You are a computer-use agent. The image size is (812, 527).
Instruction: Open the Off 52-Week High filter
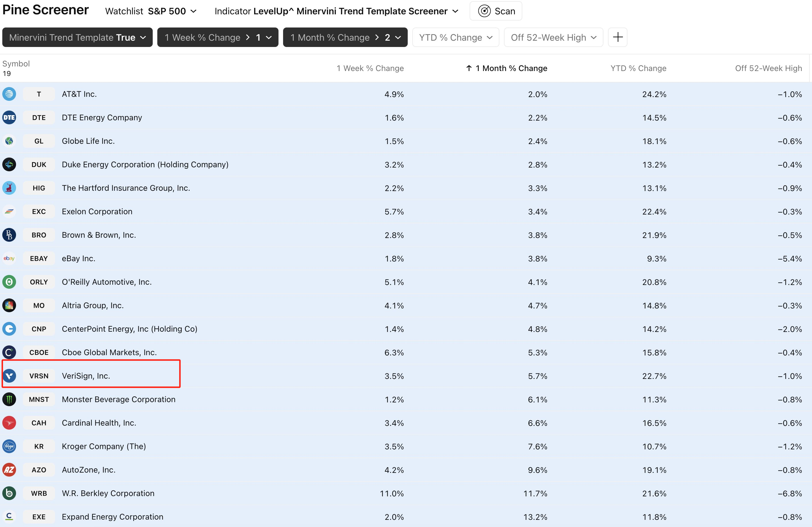coord(553,37)
